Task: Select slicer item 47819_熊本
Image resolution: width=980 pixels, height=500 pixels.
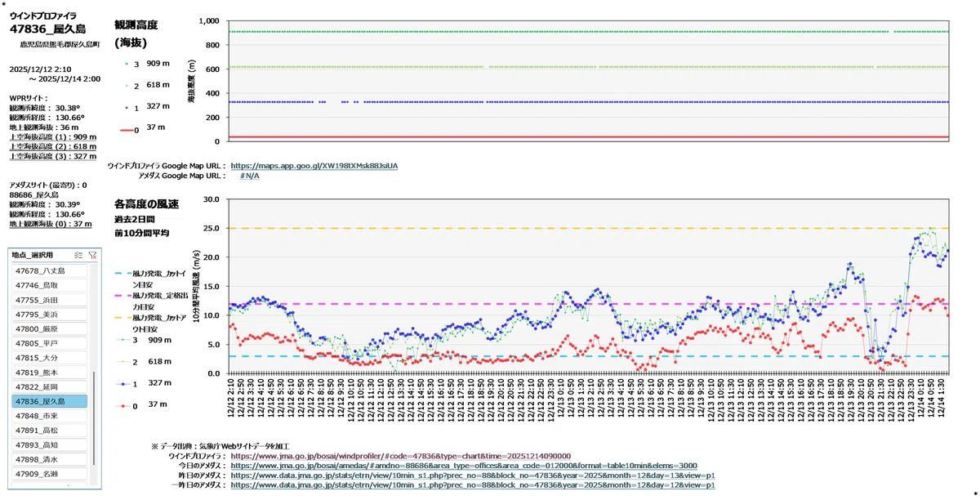Action: (49, 372)
